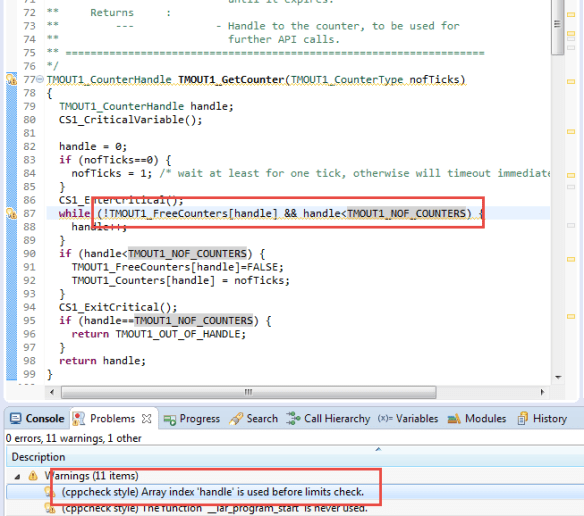Click TMOUT1_NOF_COUNTERS on line 90
This screenshot has height=516, width=584.
click(x=187, y=254)
